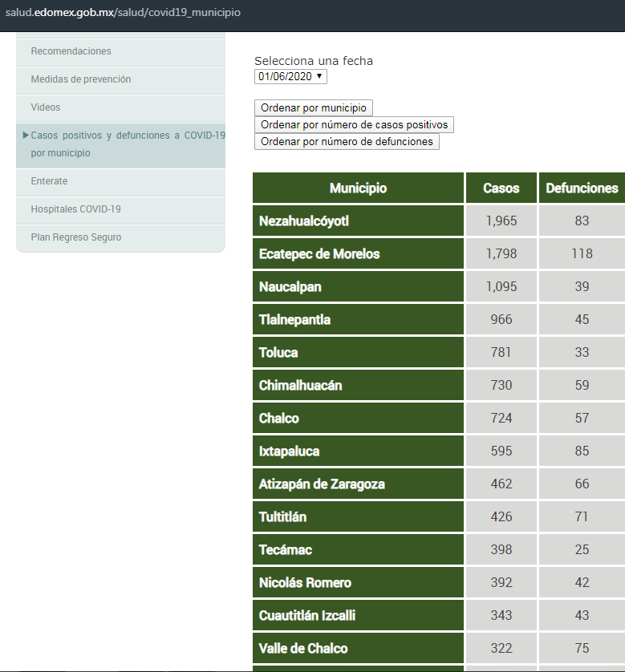Open the Enterate sidebar link
This screenshot has height=672, width=625.
[49, 181]
